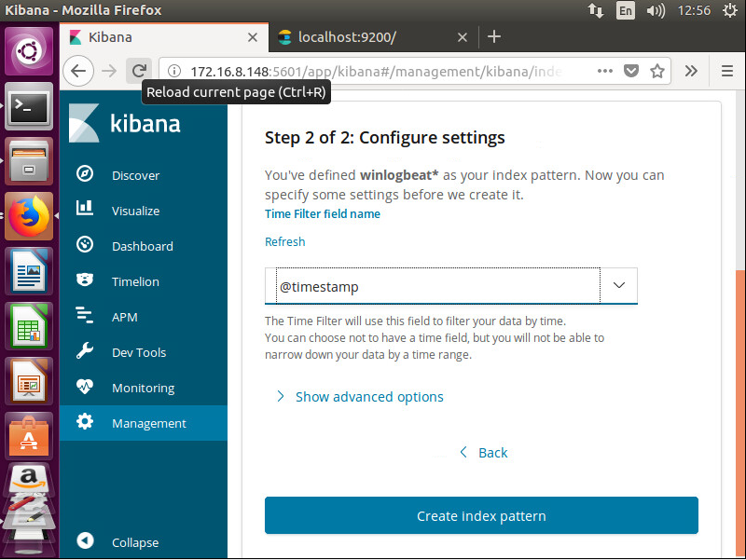The image size is (746, 560).
Task: Open Discover compass icon in Kibana sidebar
Action: (x=85, y=174)
